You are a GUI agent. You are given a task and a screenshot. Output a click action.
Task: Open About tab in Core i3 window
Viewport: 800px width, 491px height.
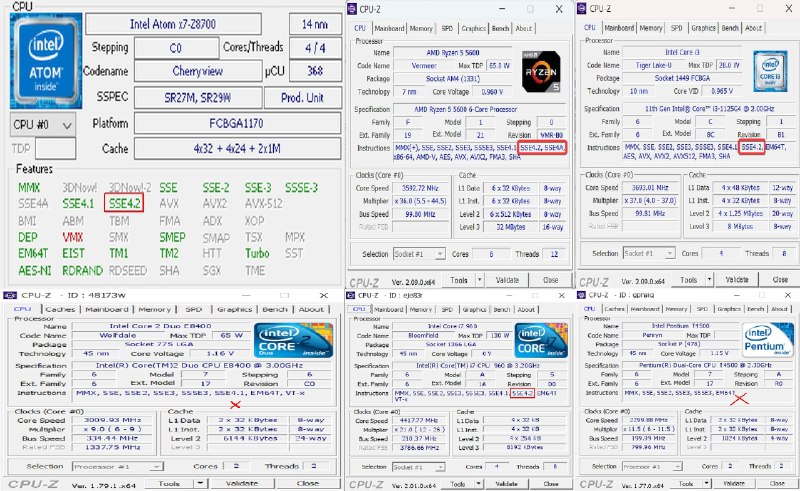click(x=754, y=28)
